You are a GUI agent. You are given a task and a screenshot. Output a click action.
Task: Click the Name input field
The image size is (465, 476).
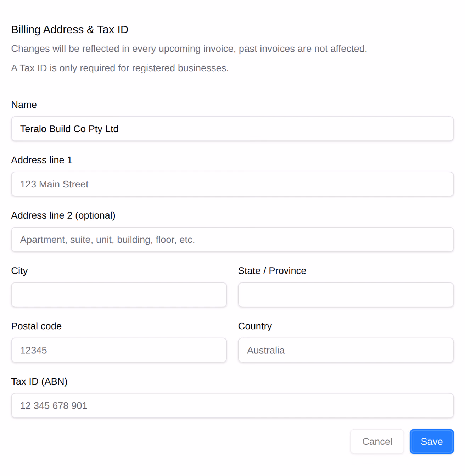[232, 129]
